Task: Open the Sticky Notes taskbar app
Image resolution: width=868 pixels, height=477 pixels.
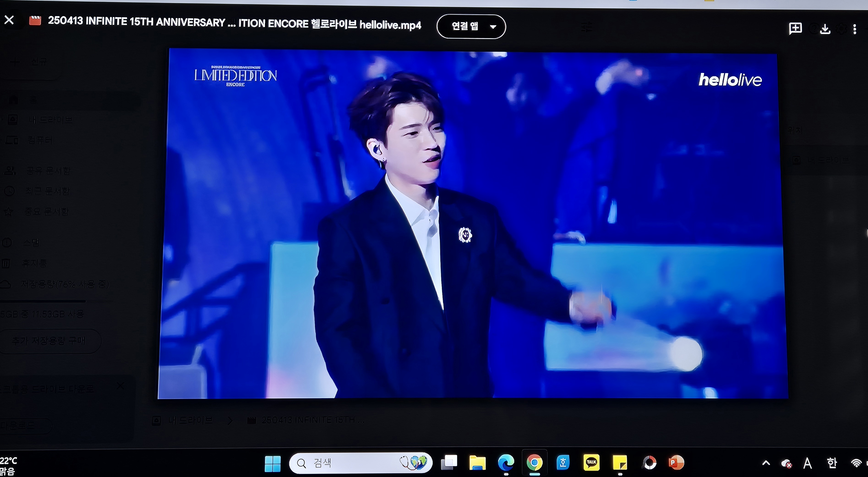Action: click(x=620, y=463)
